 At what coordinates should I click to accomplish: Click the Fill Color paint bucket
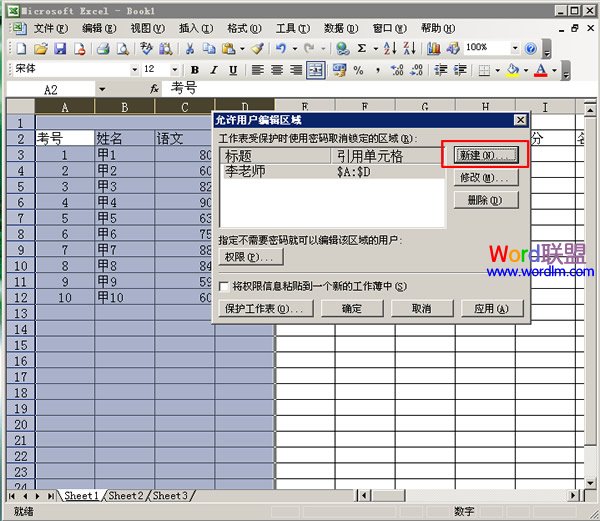click(x=513, y=70)
